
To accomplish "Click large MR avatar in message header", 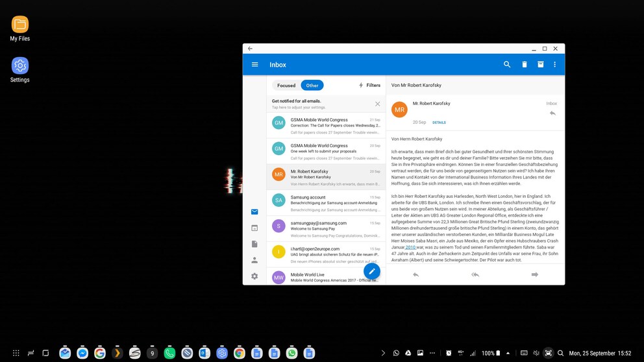I will pyautogui.click(x=399, y=110).
